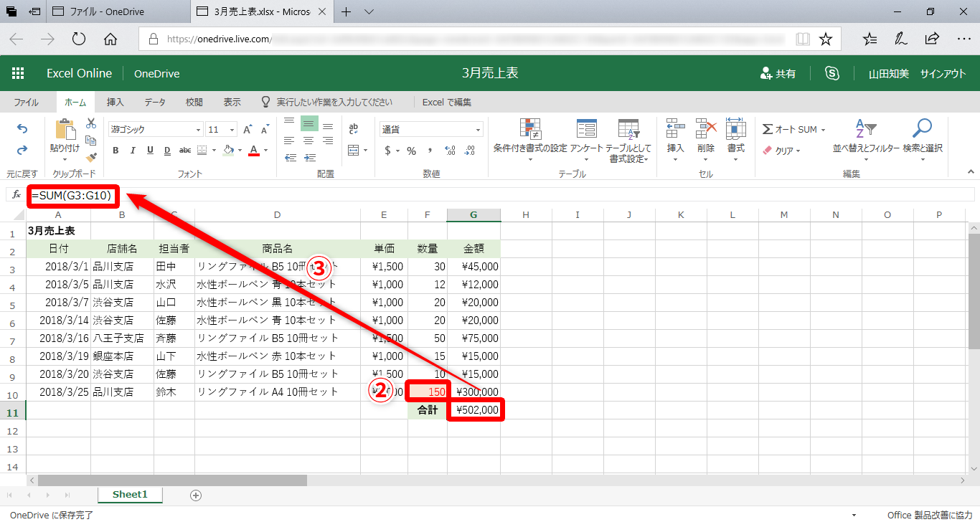980x522 pixels.
Task: Toggle strikethrough formatting
Action: tap(185, 151)
